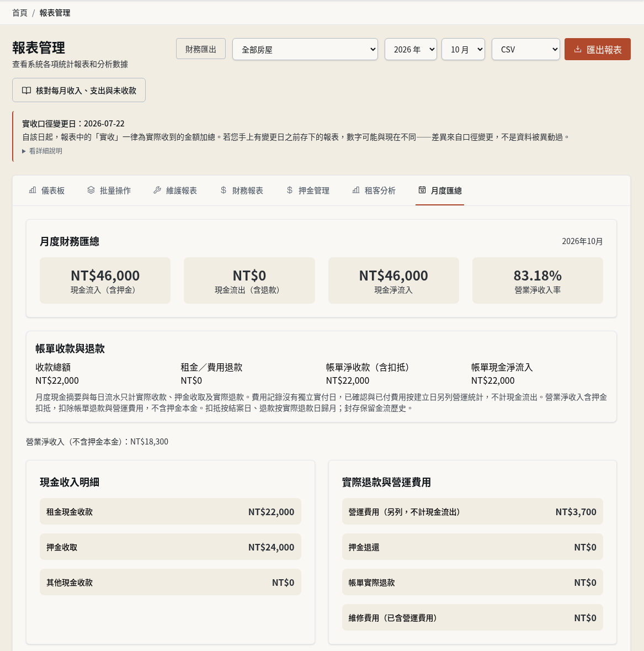Image resolution: width=644 pixels, height=651 pixels.
Task: Switch to the 維護報表 tab
Action: tap(175, 190)
